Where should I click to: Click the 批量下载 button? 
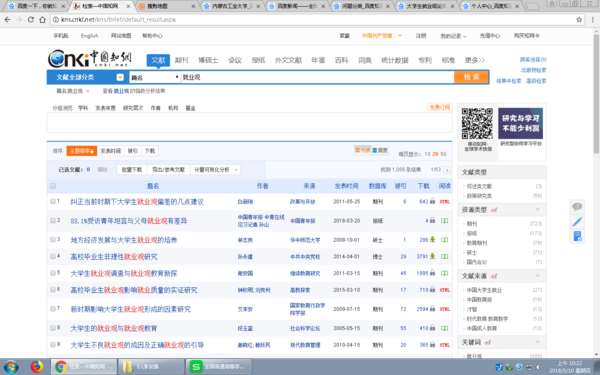tap(132, 170)
